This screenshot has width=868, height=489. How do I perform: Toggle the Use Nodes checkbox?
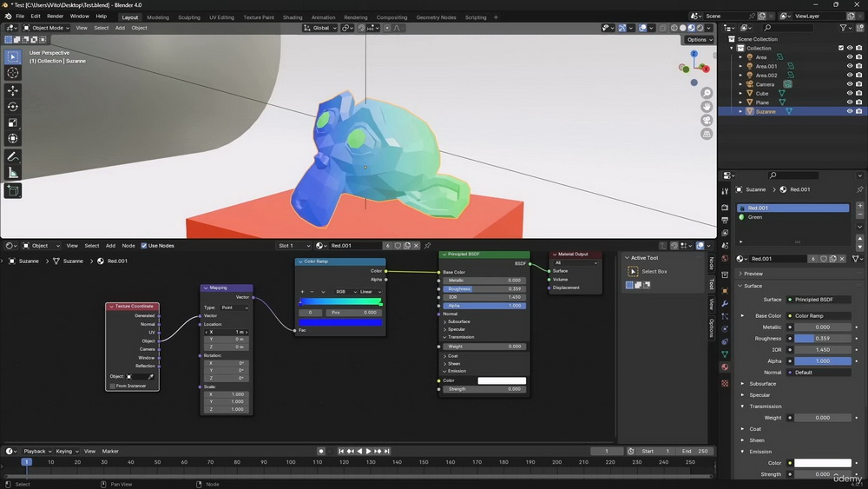coord(144,246)
